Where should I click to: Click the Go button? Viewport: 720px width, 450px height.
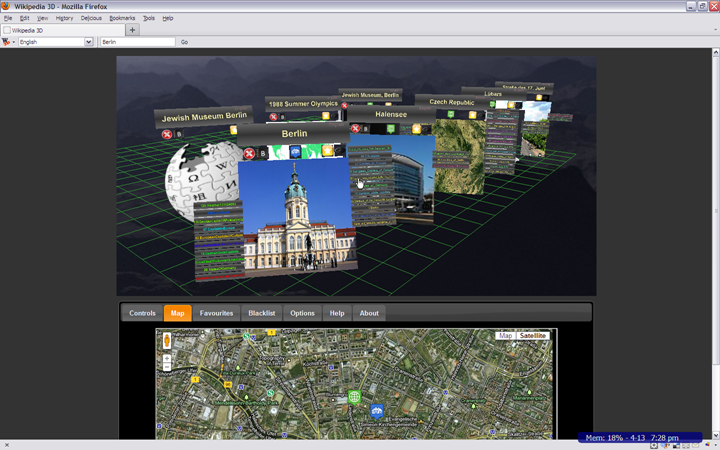[184, 42]
